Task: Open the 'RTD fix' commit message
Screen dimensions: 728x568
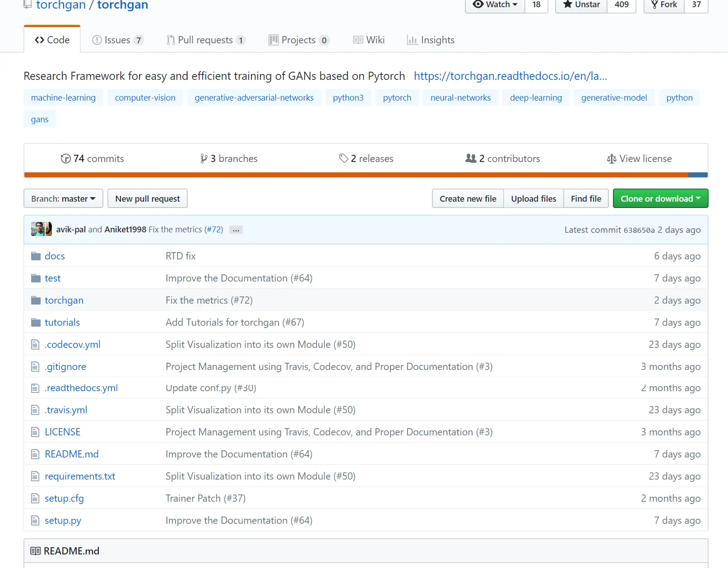Action: pos(181,256)
